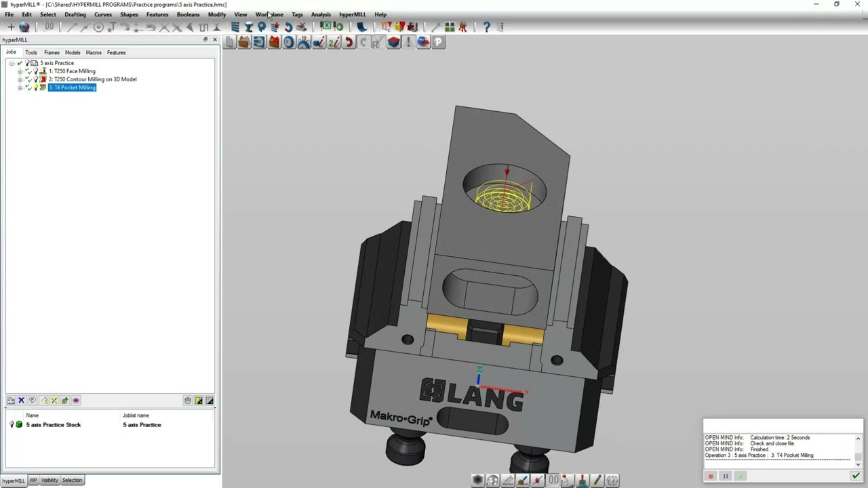Viewport: 868px width, 488px height.
Task: Switch to the Visibility tab at bottom
Action: 50,481
